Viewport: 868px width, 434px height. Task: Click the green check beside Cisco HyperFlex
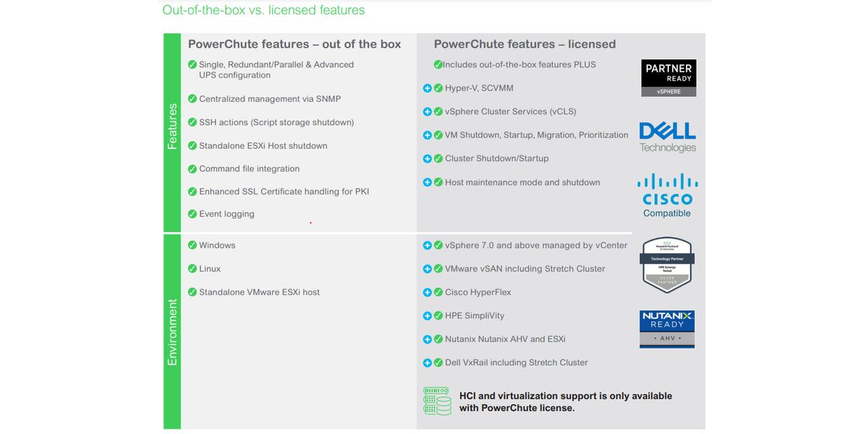pyautogui.click(x=438, y=292)
